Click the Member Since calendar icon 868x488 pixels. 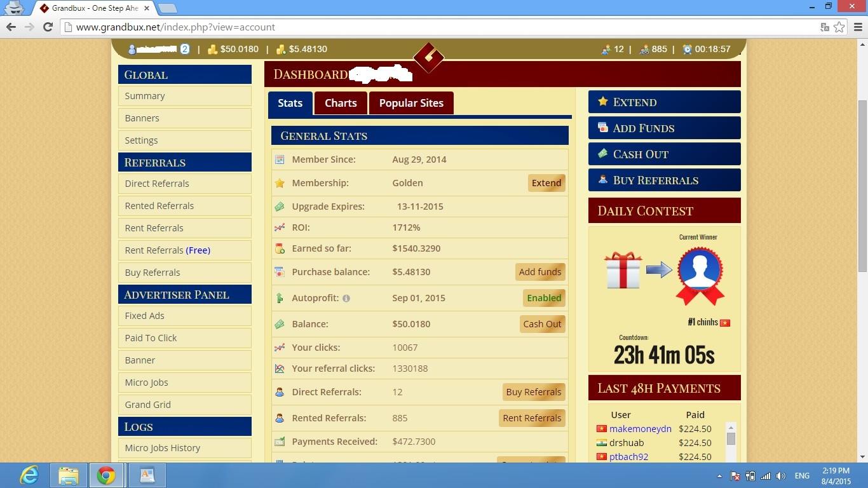coord(280,159)
